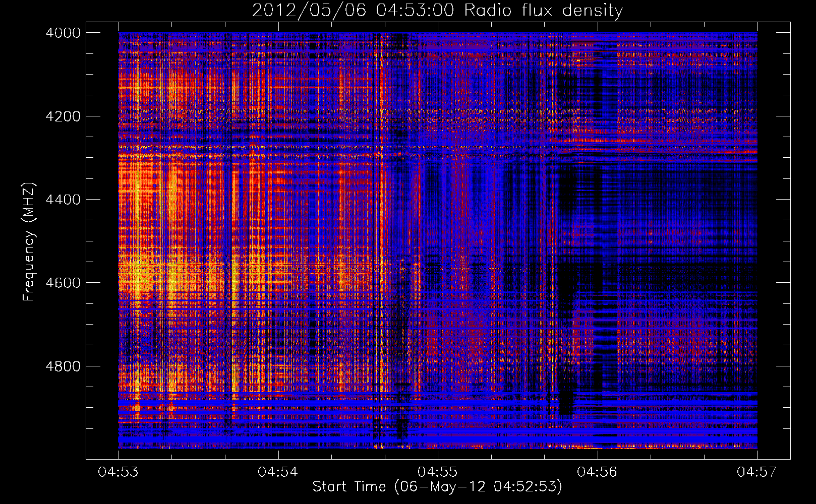Click the 04:57 time tick label
The width and height of the screenshot is (816, 504).
coord(757,472)
